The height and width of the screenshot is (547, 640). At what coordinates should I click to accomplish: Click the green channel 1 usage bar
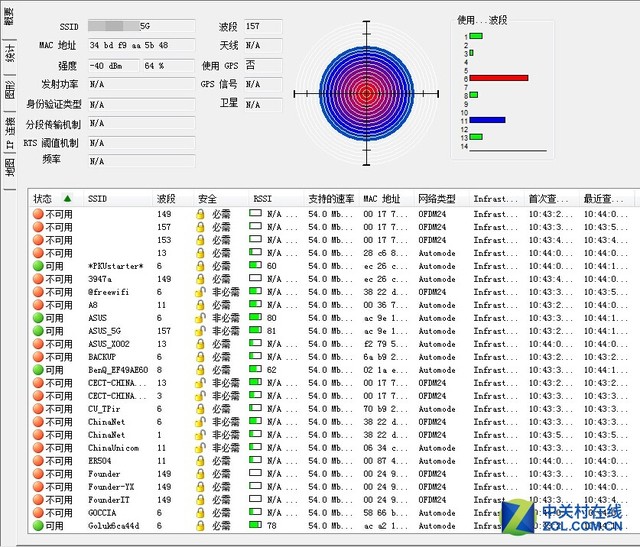(476, 36)
